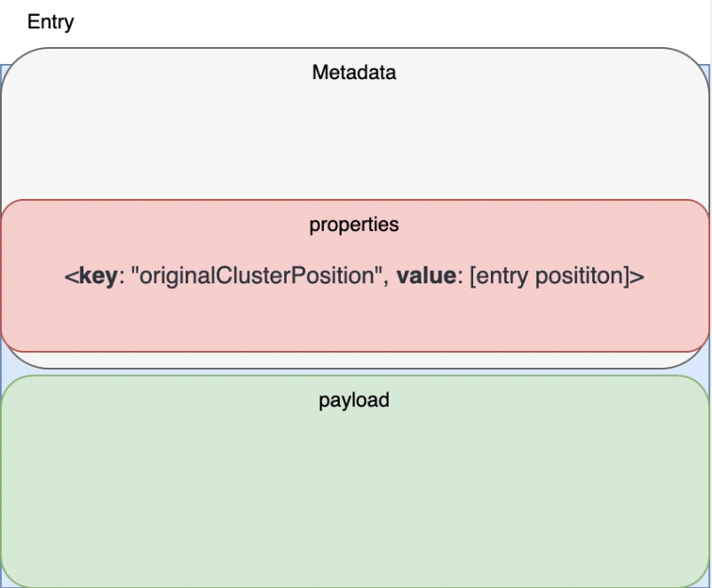This screenshot has height=588, width=712.
Task: Click the misspelled word "posititon"
Action: click(580, 276)
